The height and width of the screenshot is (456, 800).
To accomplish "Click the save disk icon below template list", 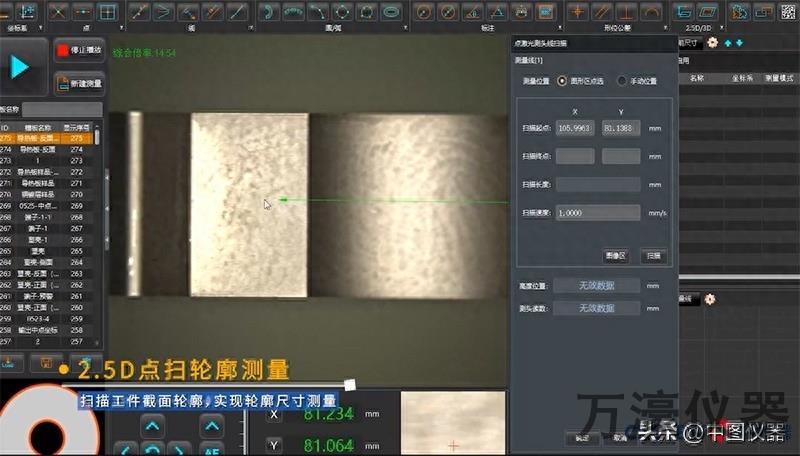I will coord(46,363).
